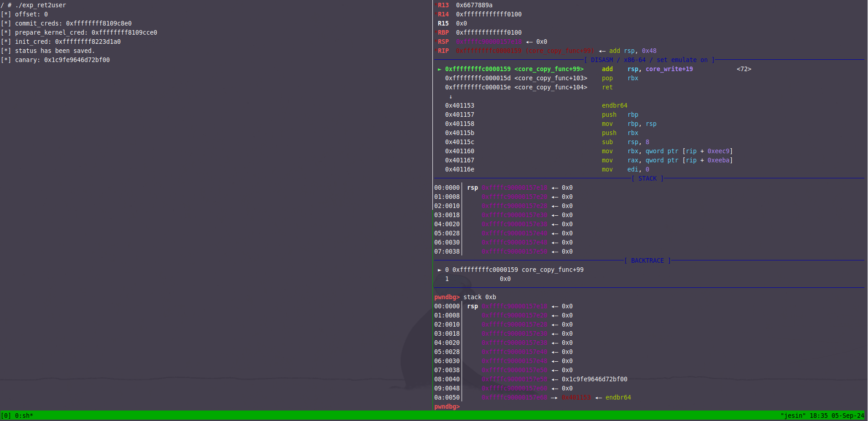This screenshot has height=421, width=868.
Task: Click the ./exp_ret2user command line
Action: (40, 5)
